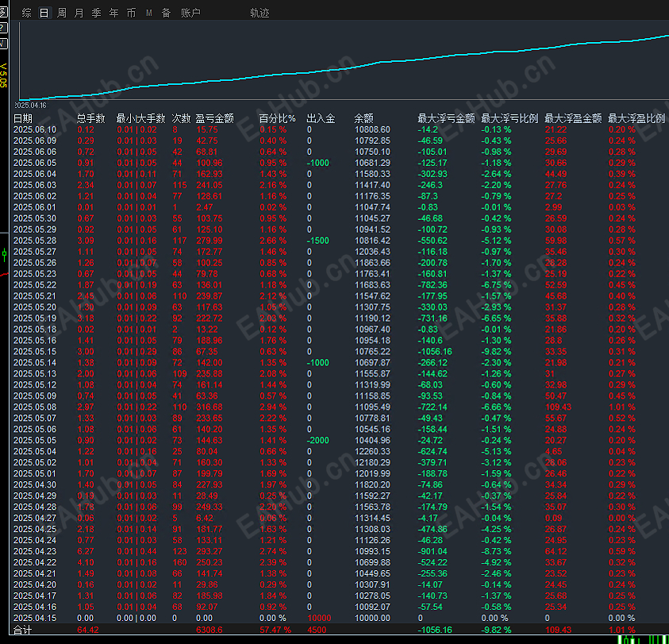Click floating profit 0.09 on 2025.04.27
669x644 pixels.
coord(553,518)
